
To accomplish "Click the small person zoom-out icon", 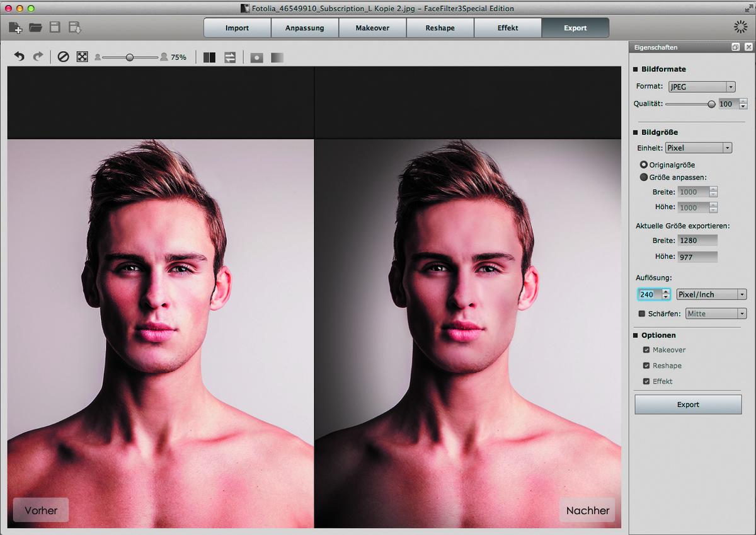I will tap(98, 57).
